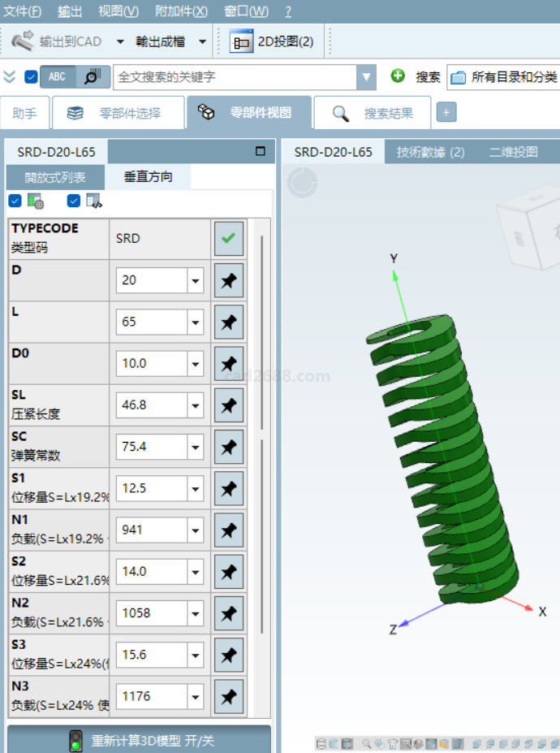Click the barcode magnifier search mode icon
560x753 pixels.
pos(93,76)
